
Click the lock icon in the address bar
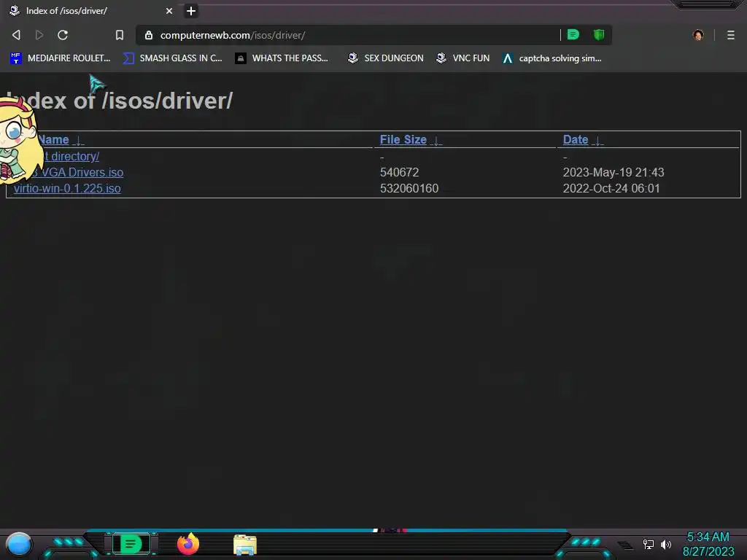[x=149, y=35]
